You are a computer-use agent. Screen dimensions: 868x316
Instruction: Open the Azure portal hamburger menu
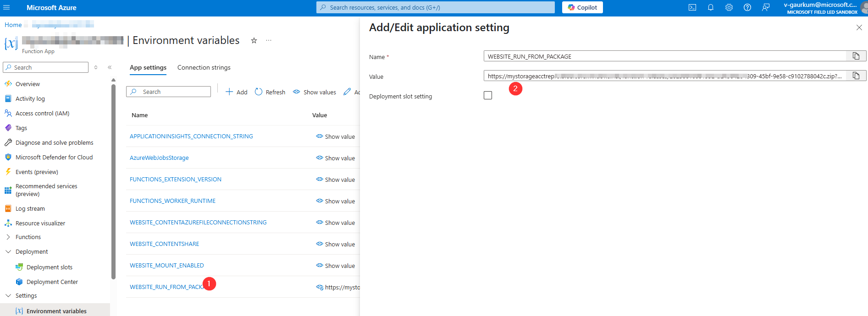pyautogui.click(x=6, y=7)
